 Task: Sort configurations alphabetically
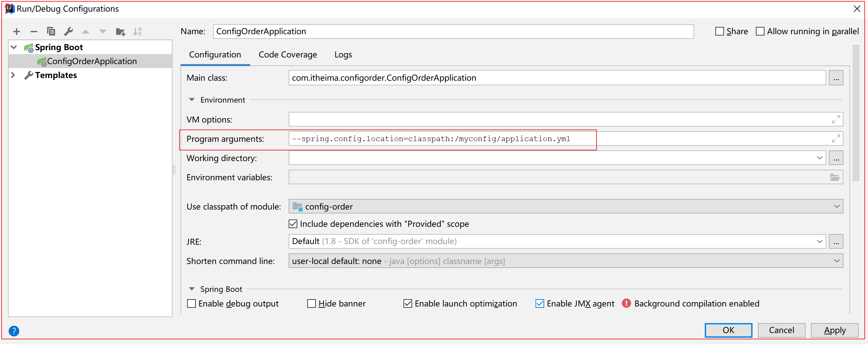(137, 31)
